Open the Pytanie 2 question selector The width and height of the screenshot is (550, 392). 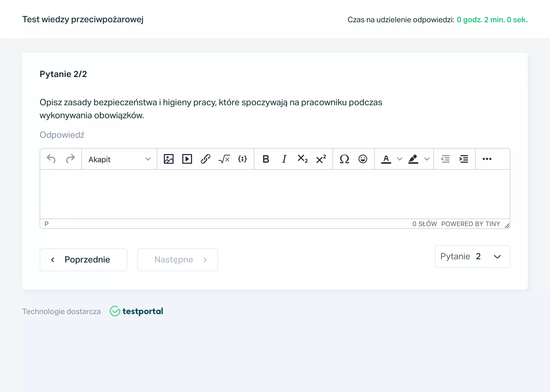pyautogui.click(x=473, y=257)
